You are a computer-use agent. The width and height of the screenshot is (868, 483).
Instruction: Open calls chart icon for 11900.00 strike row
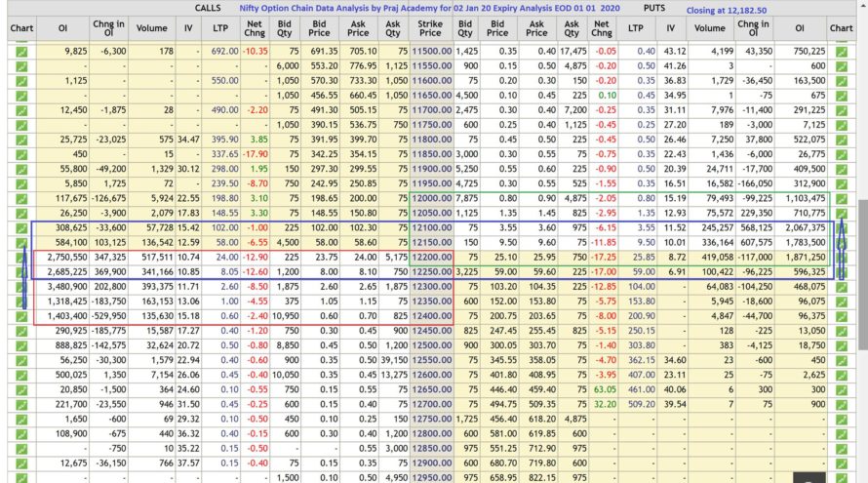[21, 169]
